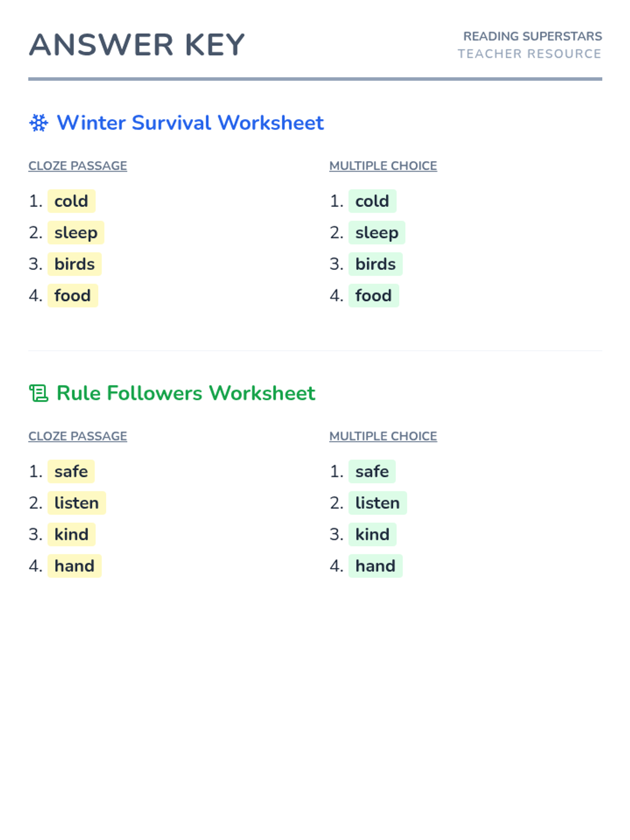Click the Reading Superstars header text

(x=532, y=36)
